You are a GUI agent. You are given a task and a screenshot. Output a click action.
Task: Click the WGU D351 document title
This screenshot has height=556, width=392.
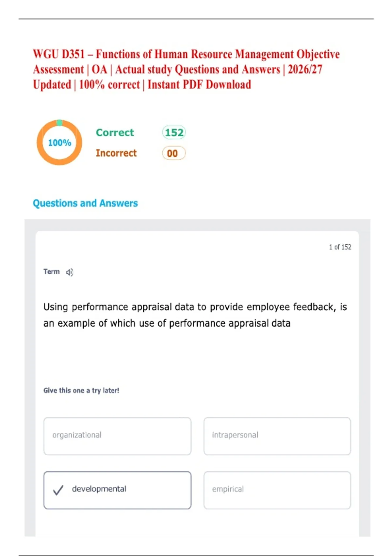click(186, 69)
